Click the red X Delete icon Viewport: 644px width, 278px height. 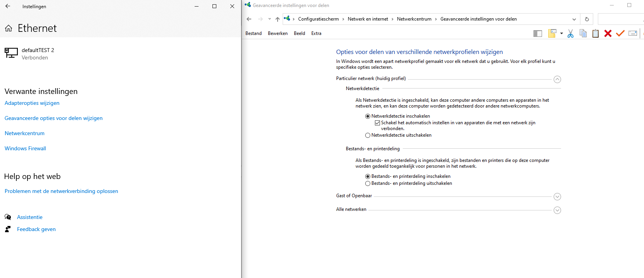[608, 33]
